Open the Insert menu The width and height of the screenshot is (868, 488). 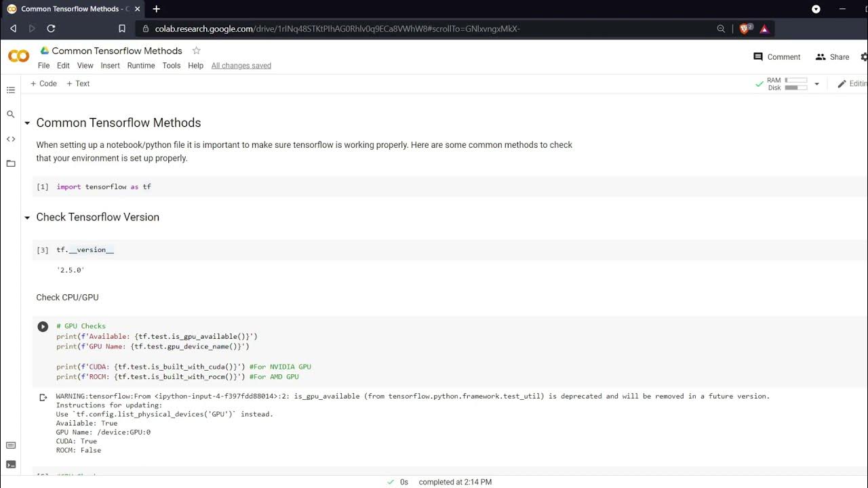coord(110,66)
